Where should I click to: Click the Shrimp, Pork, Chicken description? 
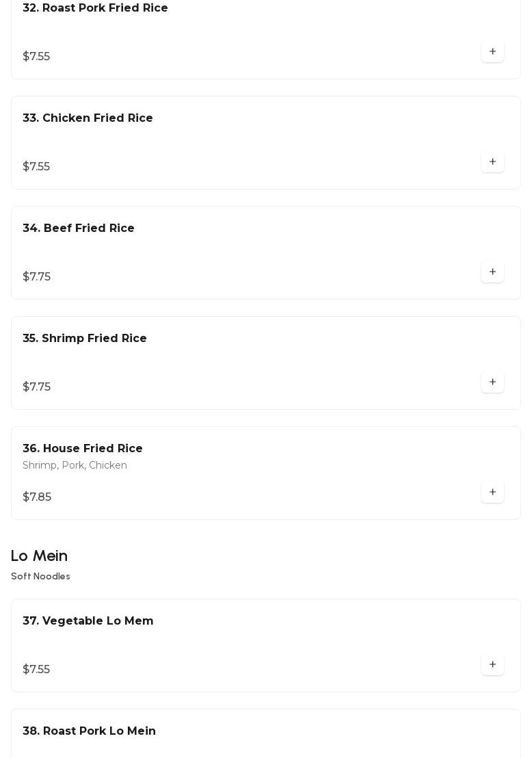coord(75,465)
